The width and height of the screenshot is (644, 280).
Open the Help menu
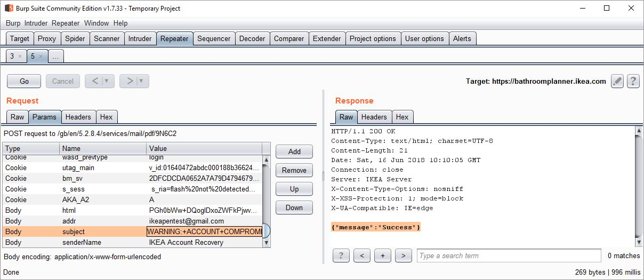(x=120, y=23)
